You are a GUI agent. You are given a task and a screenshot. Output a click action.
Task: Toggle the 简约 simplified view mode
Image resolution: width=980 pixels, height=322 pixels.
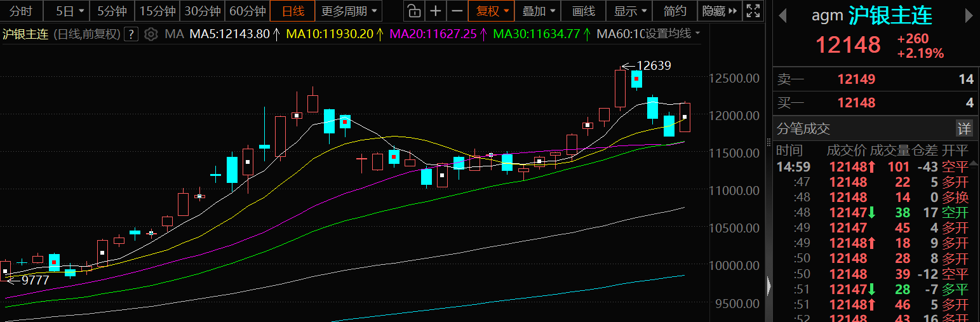tap(675, 11)
